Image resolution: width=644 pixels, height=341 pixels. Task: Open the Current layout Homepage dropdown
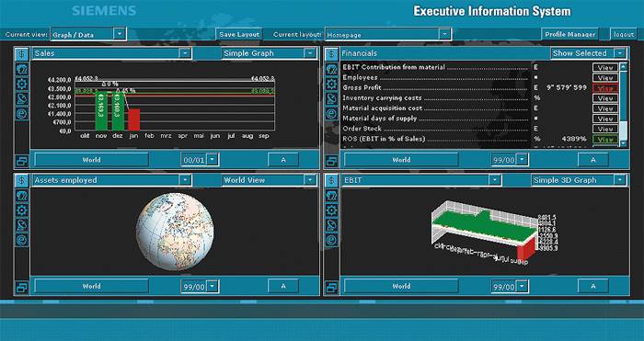click(x=387, y=35)
